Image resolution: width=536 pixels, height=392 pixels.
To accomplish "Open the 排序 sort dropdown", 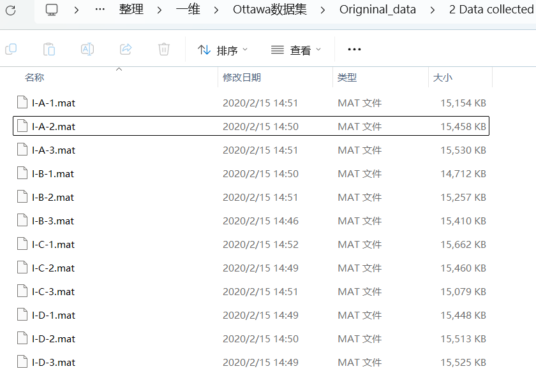I will click(x=222, y=50).
